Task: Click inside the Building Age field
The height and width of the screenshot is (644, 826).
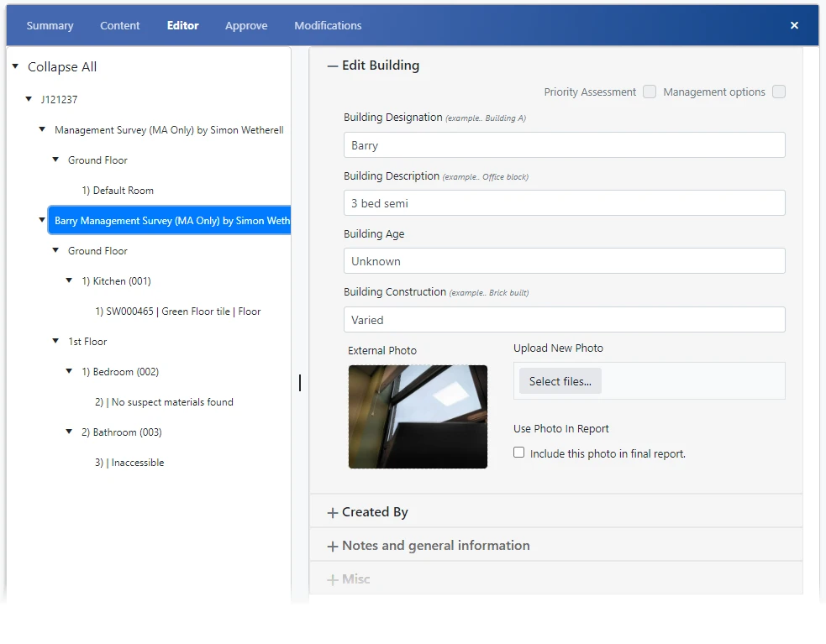Action: 564,260
